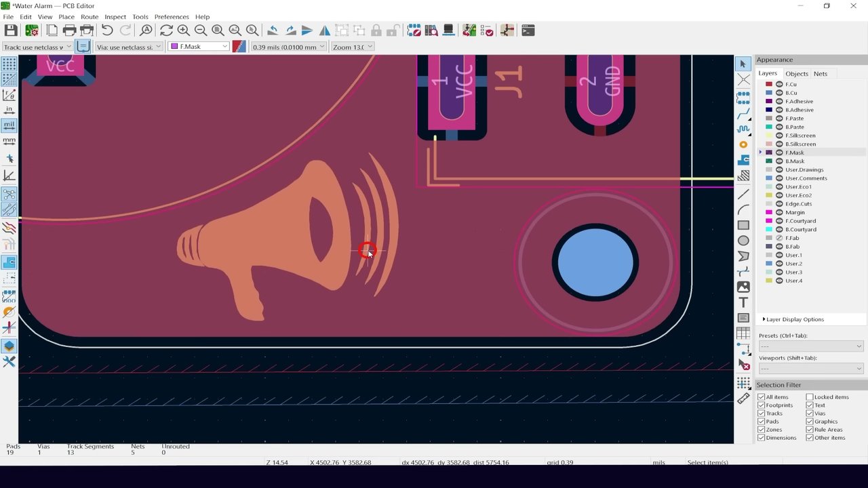This screenshot has height=488, width=868.
Task: Toggle the Vias selection filter checkbox
Action: tap(810, 413)
